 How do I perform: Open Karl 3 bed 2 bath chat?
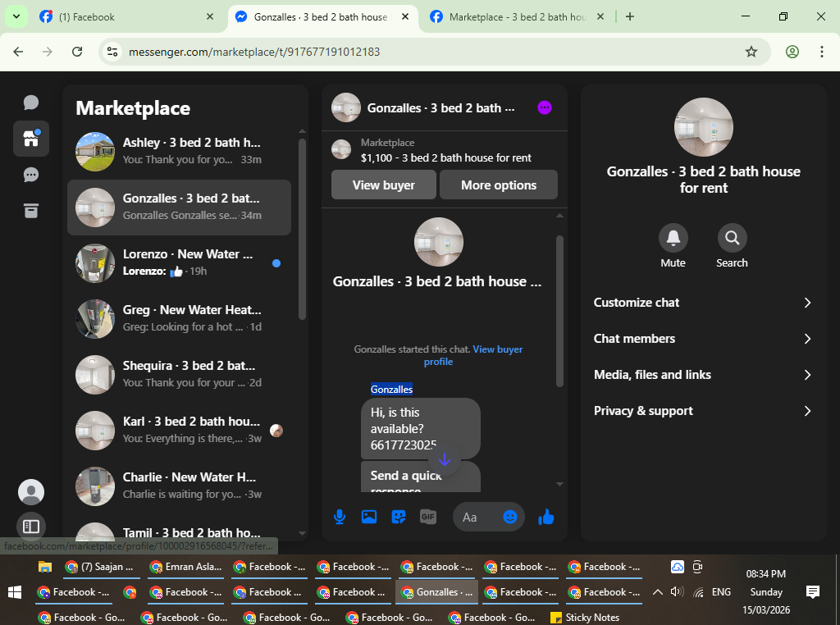coord(180,430)
